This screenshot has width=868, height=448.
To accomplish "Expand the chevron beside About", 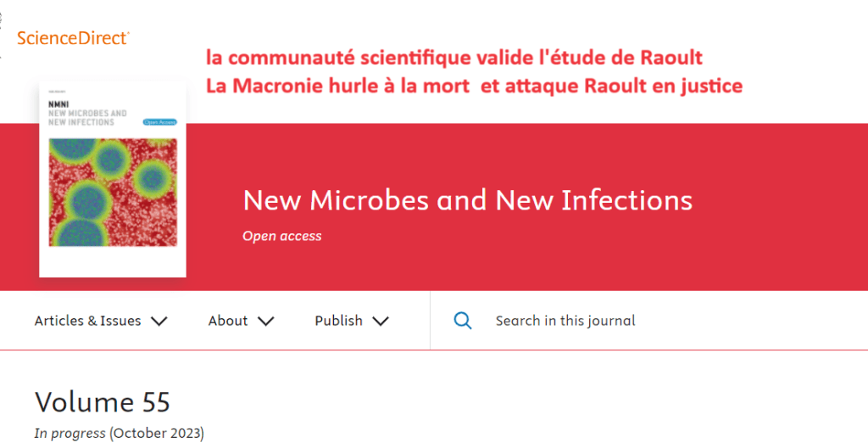I will coord(266,321).
